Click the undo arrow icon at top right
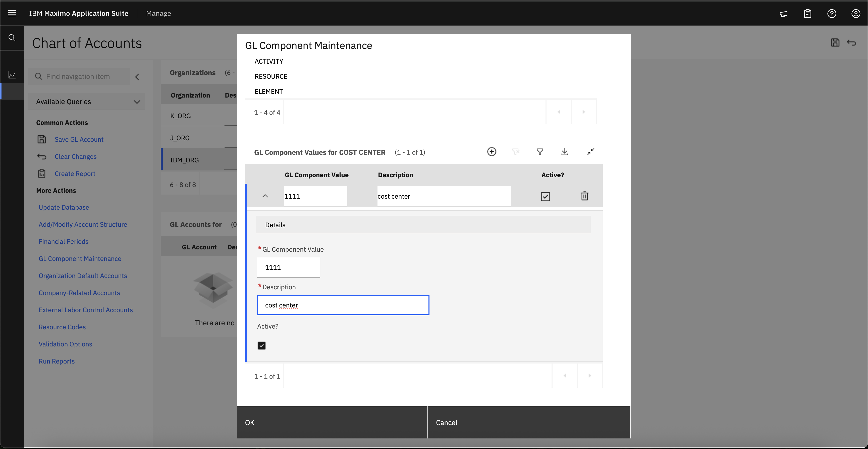 pyautogui.click(x=851, y=42)
